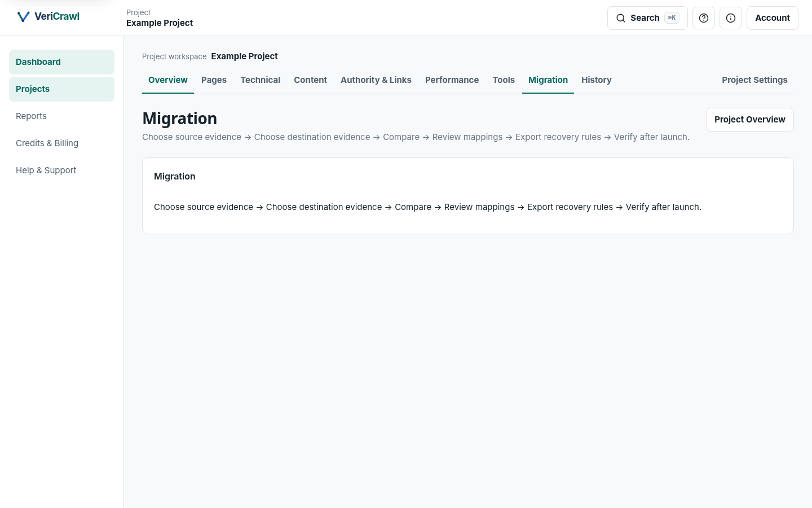Open Help & Support in the sidebar
The height and width of the screenshot is (508, 812).
[x=61, y=170]
